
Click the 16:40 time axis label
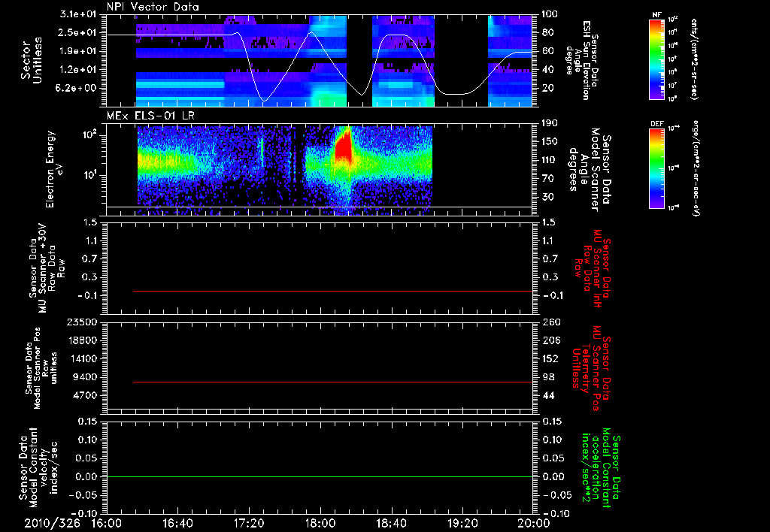tap(177, 523)
